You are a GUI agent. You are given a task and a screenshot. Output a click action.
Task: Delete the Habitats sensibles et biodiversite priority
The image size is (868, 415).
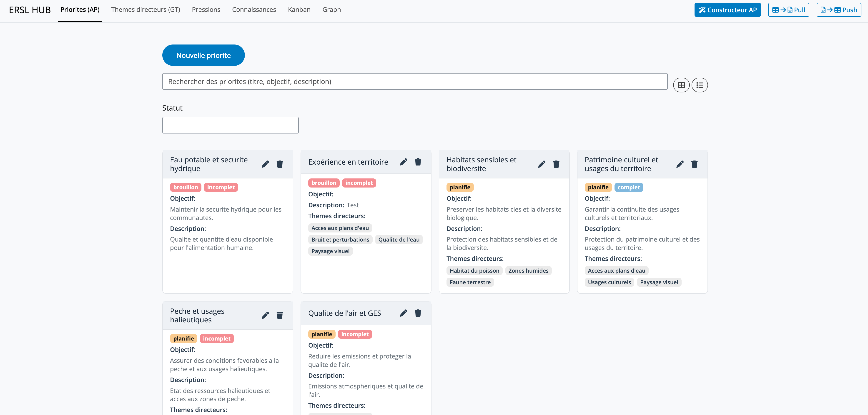556,164
